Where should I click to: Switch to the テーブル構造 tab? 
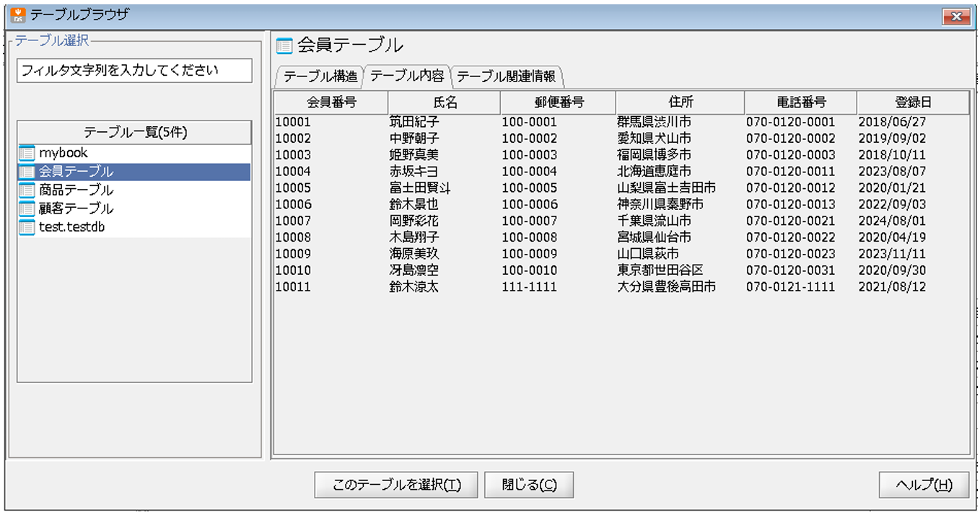[x=319, y=76]
